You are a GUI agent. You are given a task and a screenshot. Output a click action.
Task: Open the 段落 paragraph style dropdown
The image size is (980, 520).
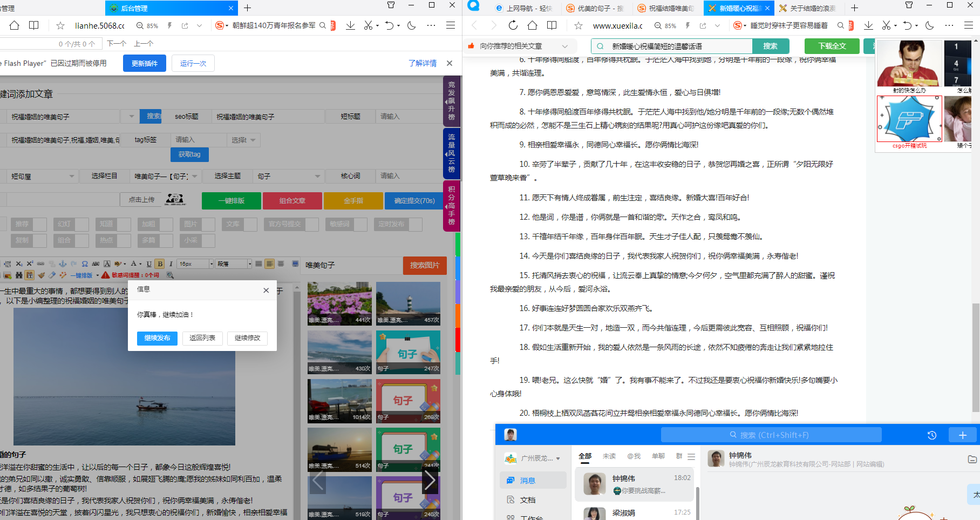pyautogui.click(x=233, y=264)
